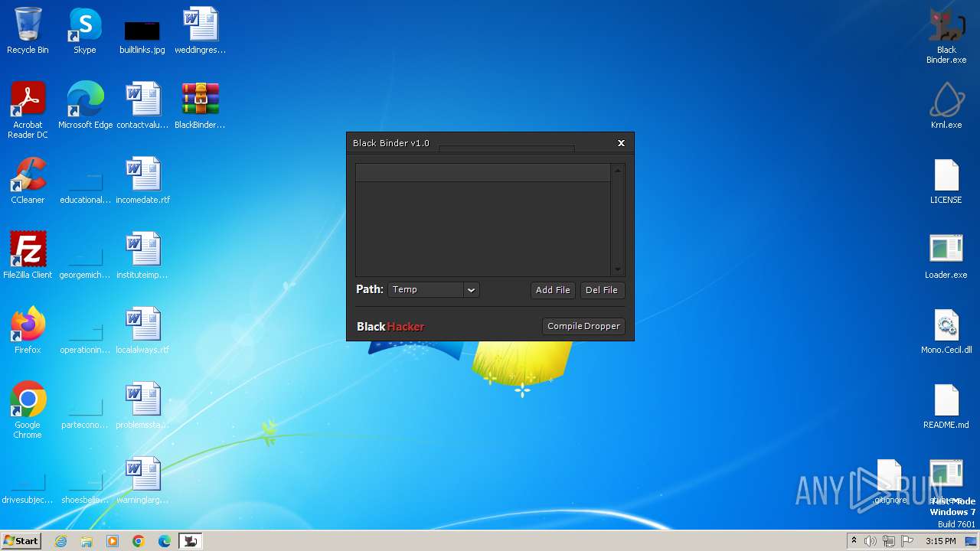Screen dimensions: 980x551
Task: Open the volume speaker tray icon
Action: pos(871,541)
